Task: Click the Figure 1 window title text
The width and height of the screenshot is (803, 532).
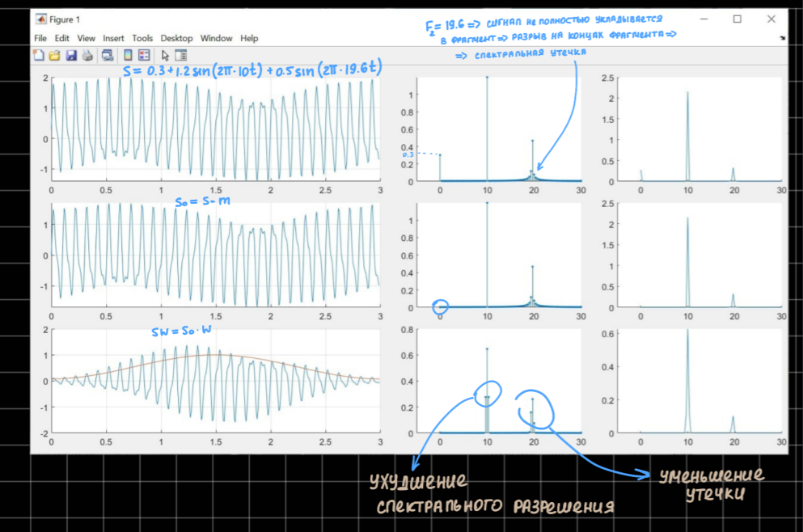Action: [x=65, y=19]
